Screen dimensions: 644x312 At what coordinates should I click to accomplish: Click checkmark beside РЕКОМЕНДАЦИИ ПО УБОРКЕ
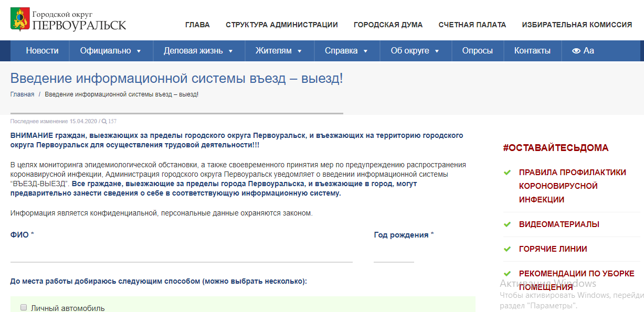tap(507, 274)
